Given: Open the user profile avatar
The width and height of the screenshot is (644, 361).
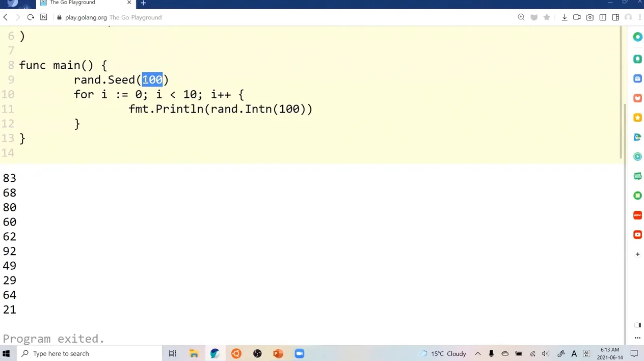Looking at the screenshot, I should (628, 17).
